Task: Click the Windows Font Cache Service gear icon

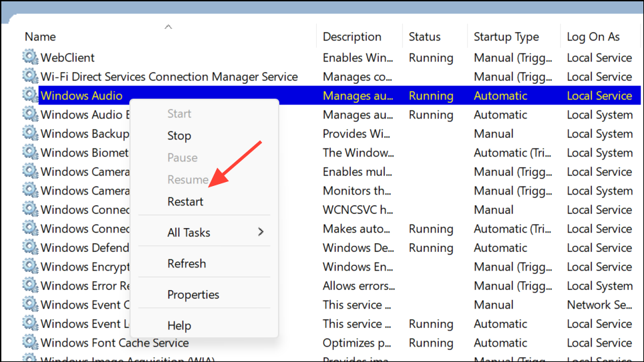Action: click(30, 343)
